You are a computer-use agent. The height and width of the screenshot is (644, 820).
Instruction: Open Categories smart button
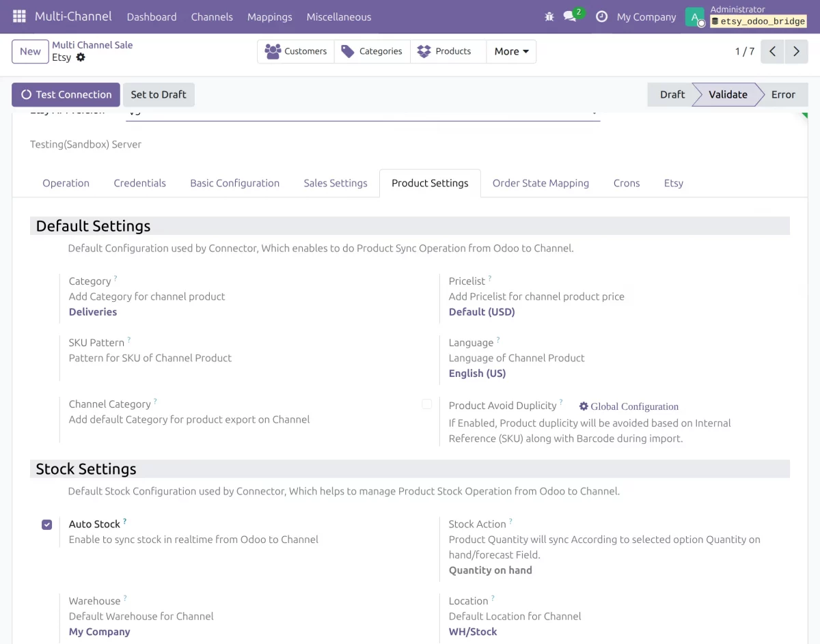(372, 51)
